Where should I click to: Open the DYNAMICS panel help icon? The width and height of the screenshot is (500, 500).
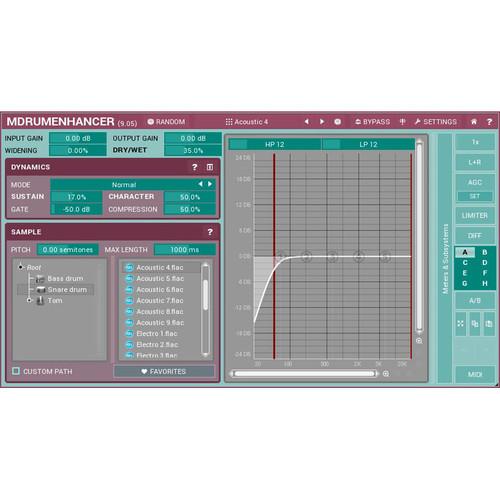(195, 167)
